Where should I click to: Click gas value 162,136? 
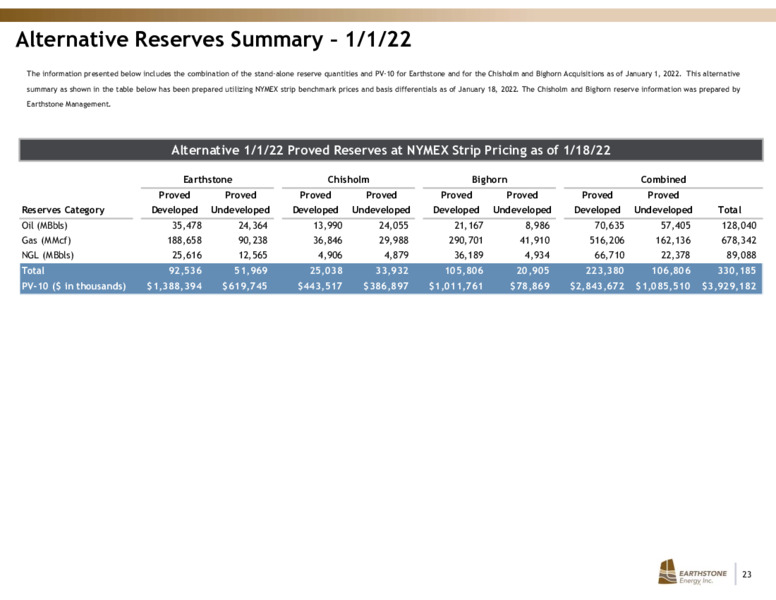673,241
